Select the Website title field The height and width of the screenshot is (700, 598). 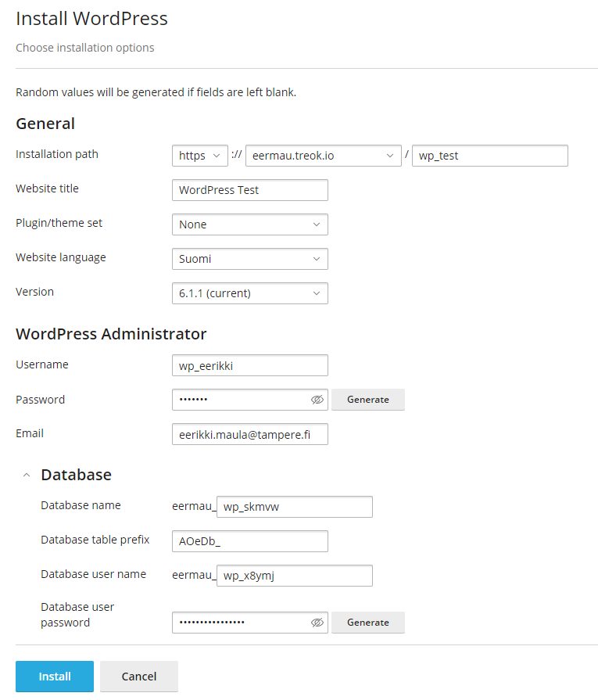coord(249,190)
